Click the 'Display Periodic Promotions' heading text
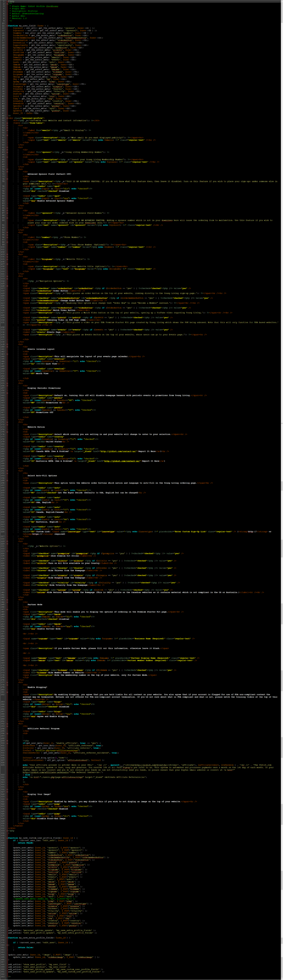 [44, 388]
